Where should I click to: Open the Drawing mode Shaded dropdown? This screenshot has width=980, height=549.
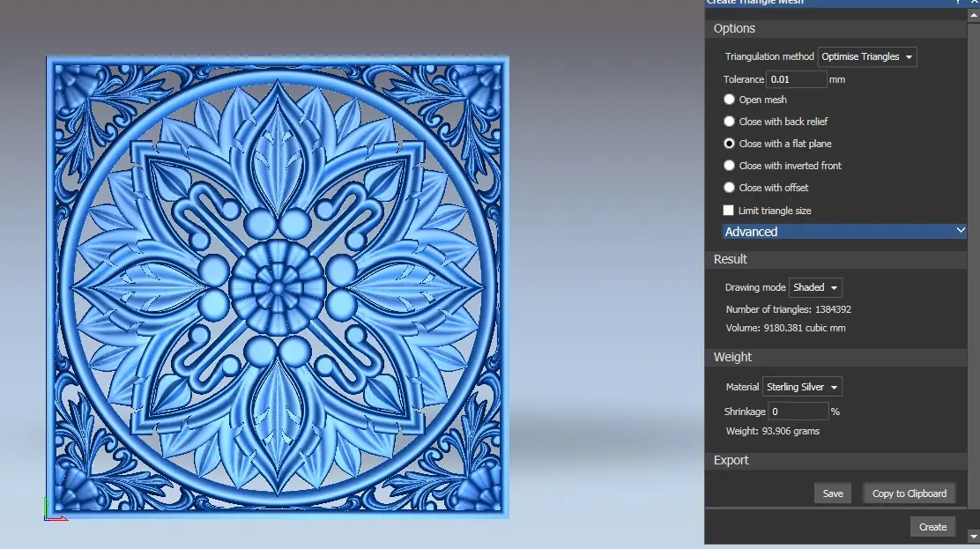[815, 287]
